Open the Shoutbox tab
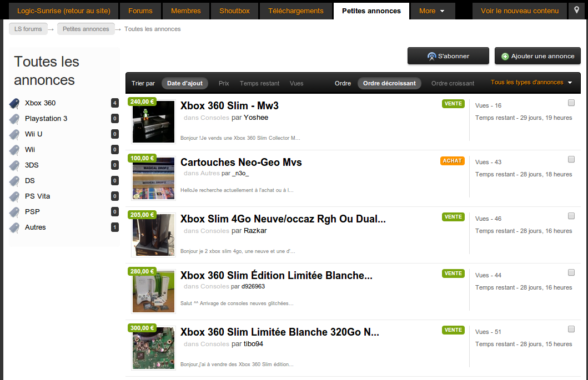Image resolution: width=588 pixels, height=380 pixels. 234,11
